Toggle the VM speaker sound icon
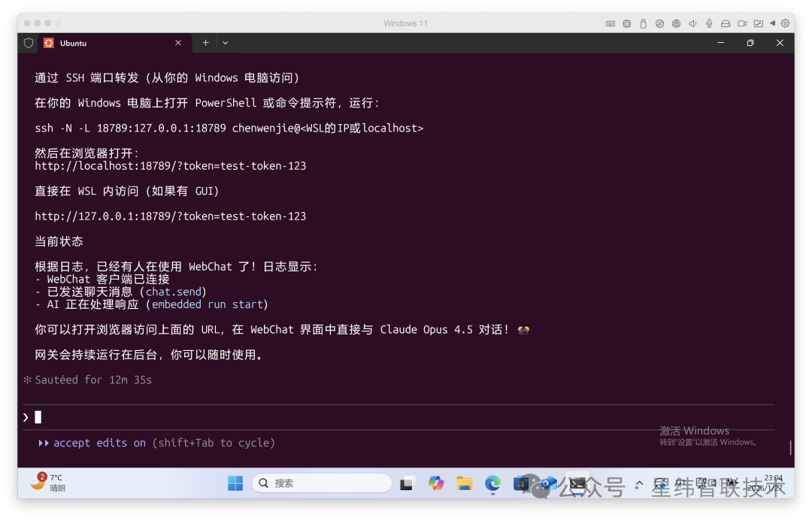The image size is (812, 520). tap(692, 23)
